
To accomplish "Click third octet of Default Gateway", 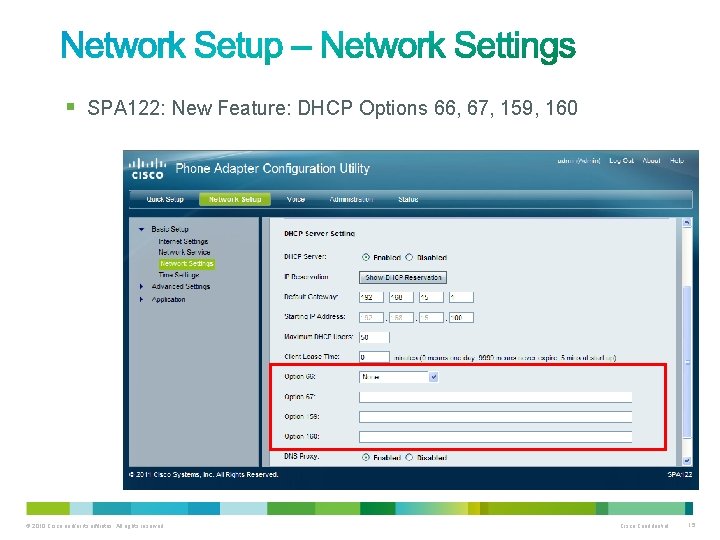I will tap(431, 297).
